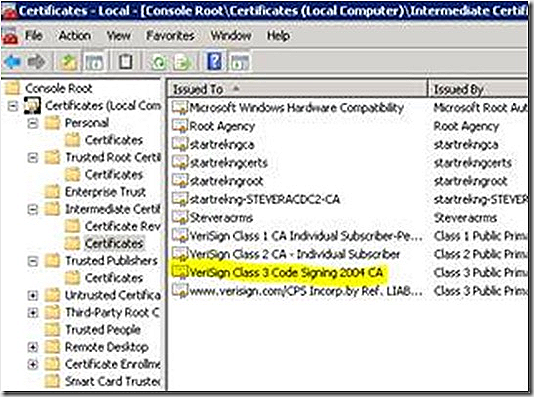
Task: Select the Enterprise Trust store
Action: click(x=105, y=192)
